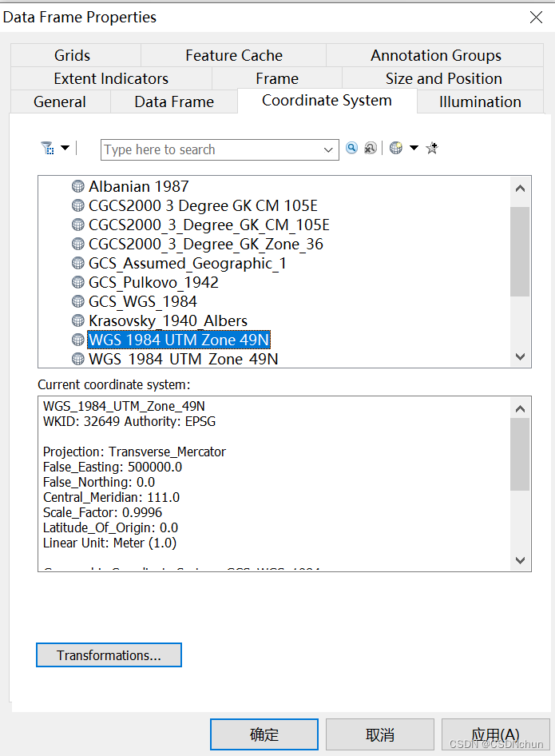The height and width of the screenshot is (756, 555).
Task: Switch to the Grids tab
Action: coord(72,55)
